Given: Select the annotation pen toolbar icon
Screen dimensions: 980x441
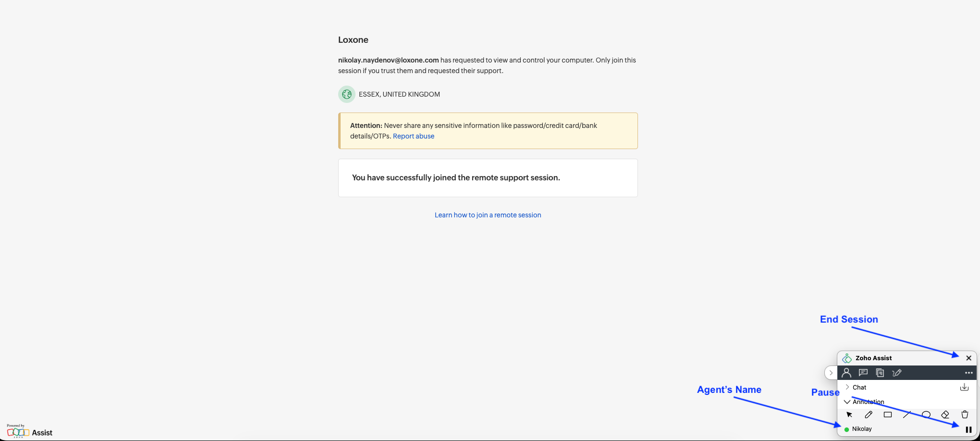Looking at the screenshot, I should click(896, 373).
